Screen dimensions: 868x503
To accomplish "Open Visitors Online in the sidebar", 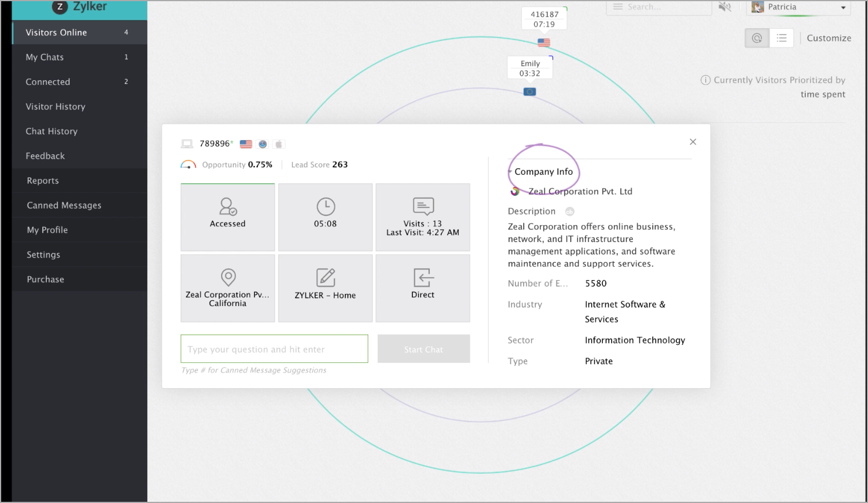I will [x=80, y=32].
